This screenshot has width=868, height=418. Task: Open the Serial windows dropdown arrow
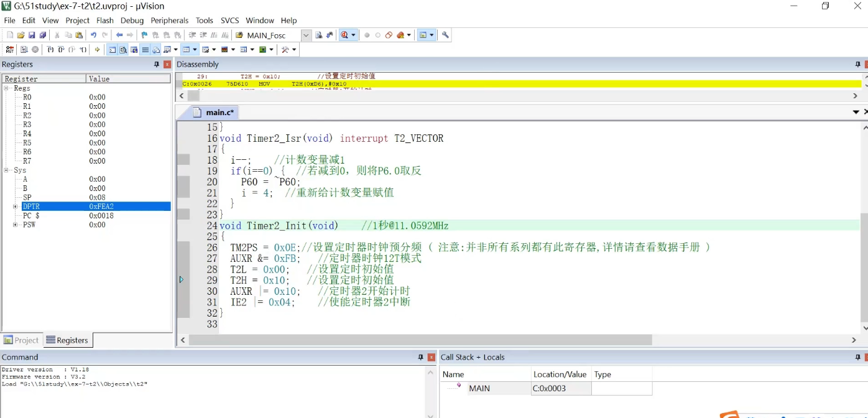pos(214,50)
